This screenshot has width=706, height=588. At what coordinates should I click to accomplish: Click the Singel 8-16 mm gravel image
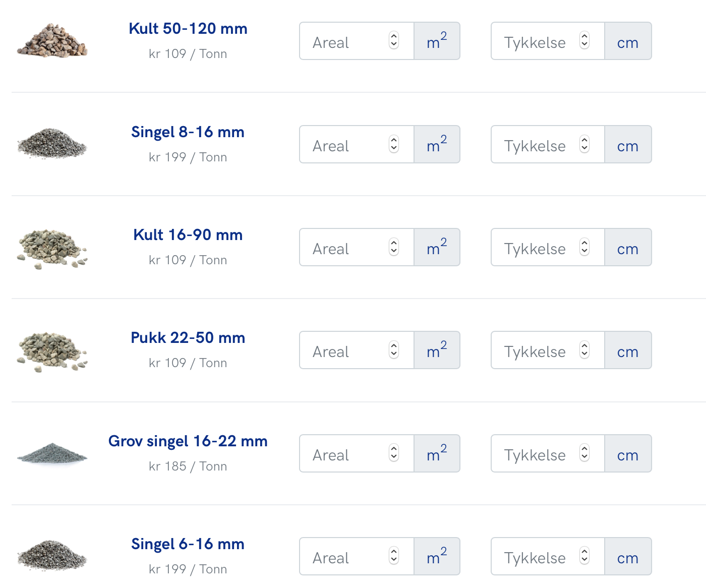point(52,144)
